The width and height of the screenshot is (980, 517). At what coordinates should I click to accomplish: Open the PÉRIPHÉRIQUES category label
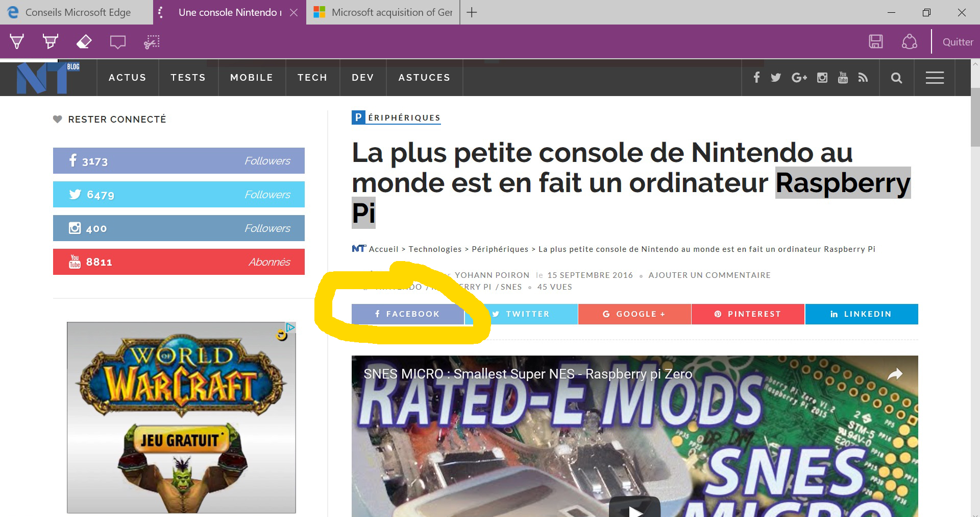[x=396, y=118]
